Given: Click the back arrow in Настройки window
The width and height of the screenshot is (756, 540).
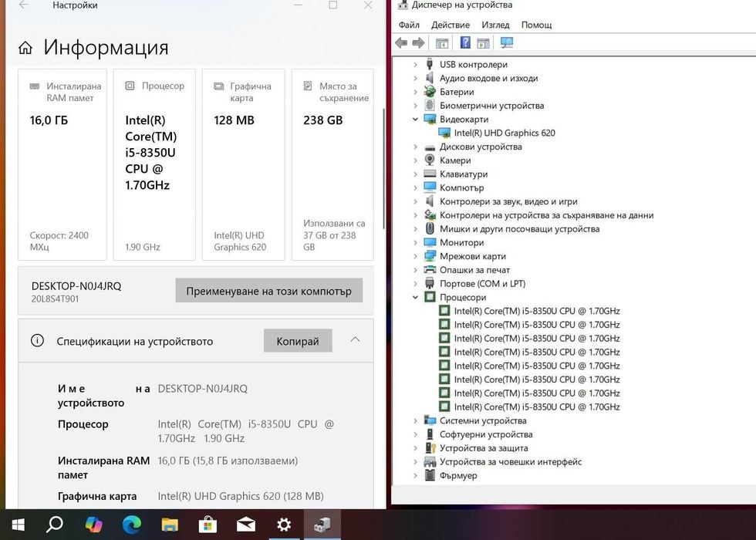Looking at the screenshot, I should click(23, 5).
